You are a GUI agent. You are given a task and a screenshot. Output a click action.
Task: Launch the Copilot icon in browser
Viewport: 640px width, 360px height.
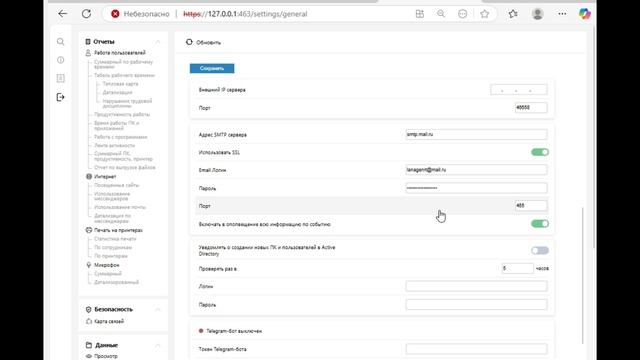[584, 14]
